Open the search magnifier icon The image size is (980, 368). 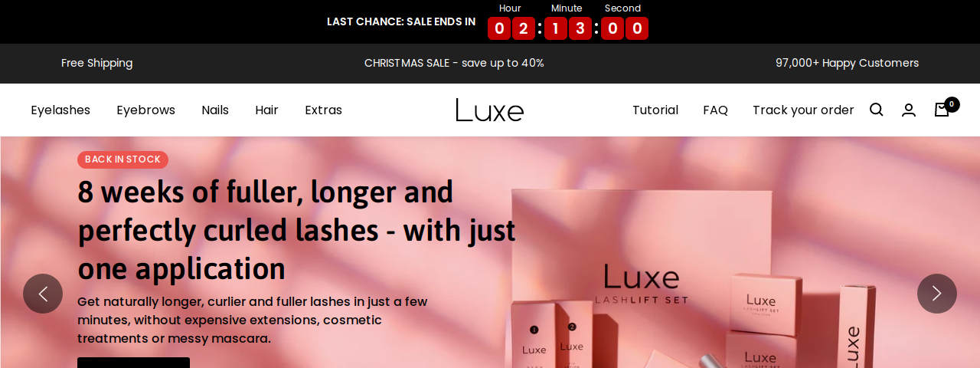(877, 110)
